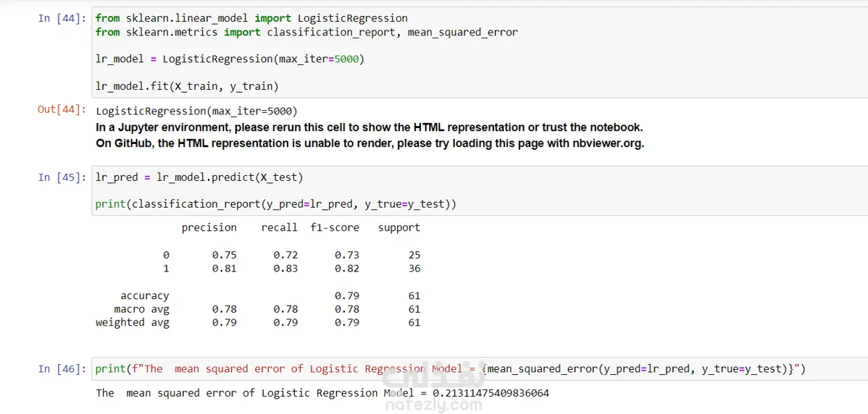Place cursor on lr_model = LogisticRegression line
The width and height of the screenshot is (868, 414).
(x=230, y=59)
